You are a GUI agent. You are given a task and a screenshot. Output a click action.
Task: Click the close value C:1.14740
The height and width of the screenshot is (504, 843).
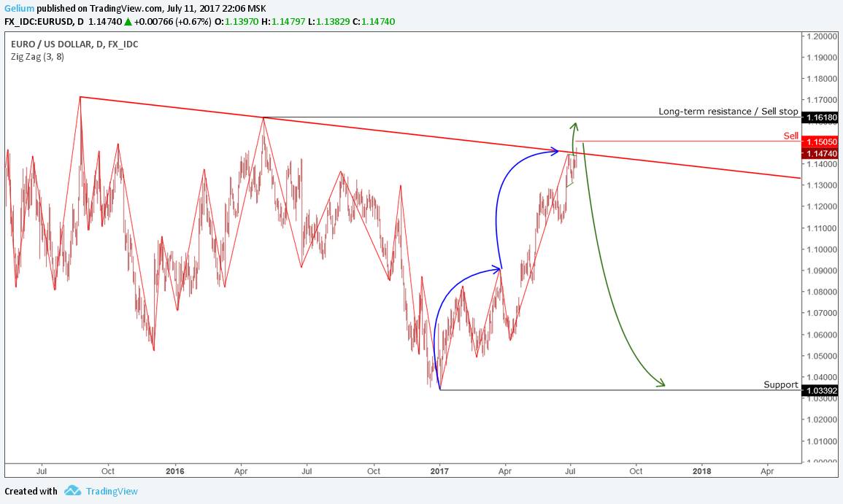click(x=374, y=22)
